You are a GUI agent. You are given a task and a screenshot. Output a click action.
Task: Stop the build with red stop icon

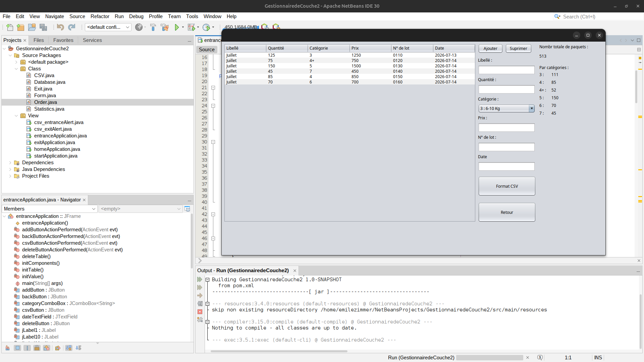[200, 312]
